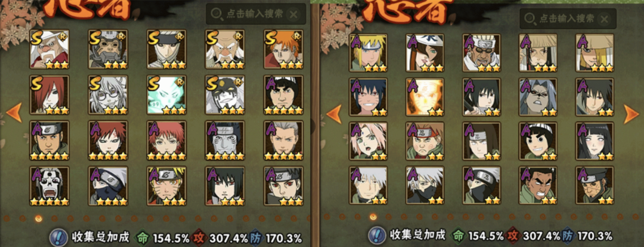
Task: Clear the left search box with X
Action: 293,15
